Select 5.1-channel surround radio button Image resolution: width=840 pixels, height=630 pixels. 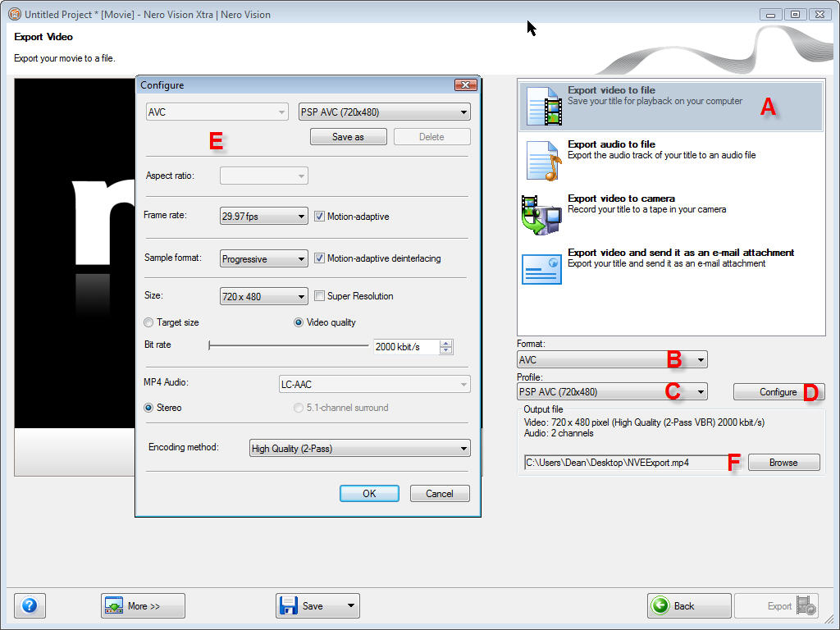(299, 408)
